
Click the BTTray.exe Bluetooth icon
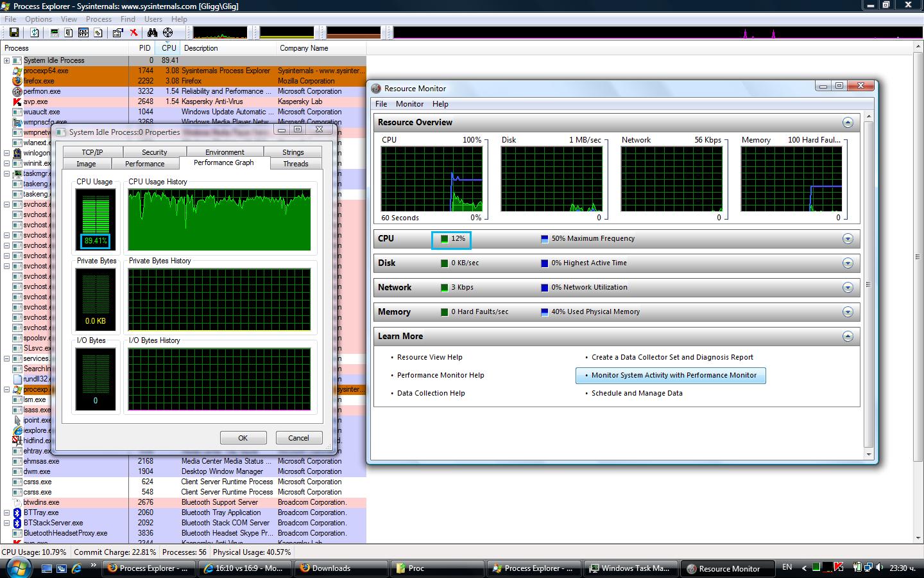[x=17, y=512]
